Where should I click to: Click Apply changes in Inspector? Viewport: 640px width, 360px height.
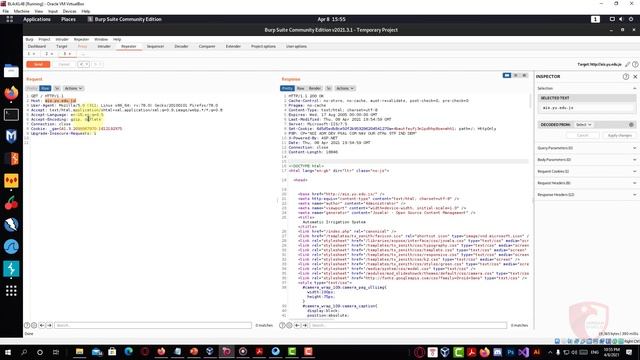pyautogui.click(x=620, y=136)
